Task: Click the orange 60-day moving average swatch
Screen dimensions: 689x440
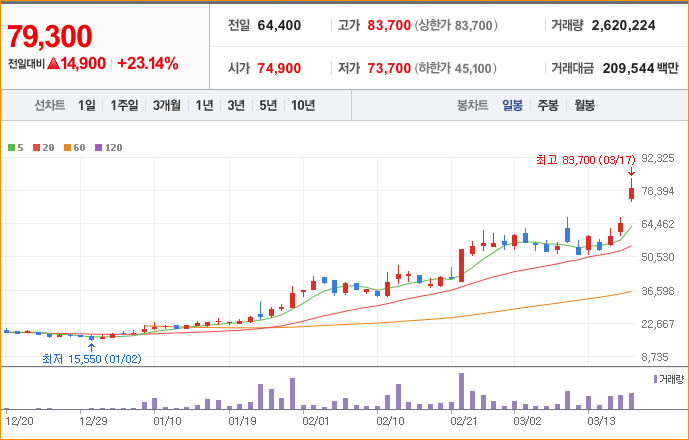Action: (x=67, y=148)
